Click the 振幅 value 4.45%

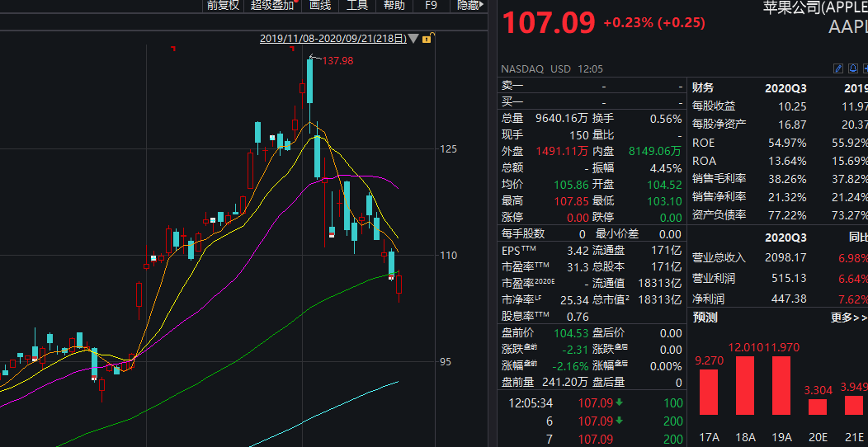point(666,167)
